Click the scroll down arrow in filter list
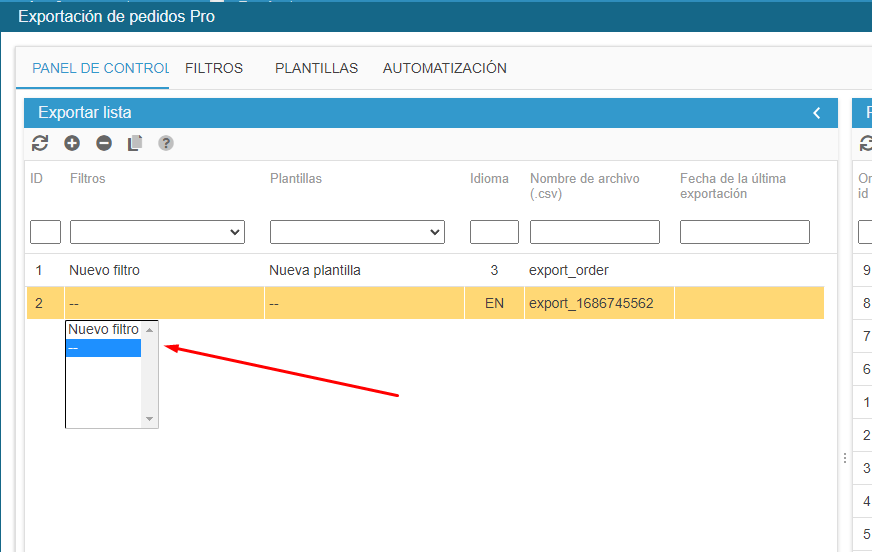872x552 pixels. (150, 419)
